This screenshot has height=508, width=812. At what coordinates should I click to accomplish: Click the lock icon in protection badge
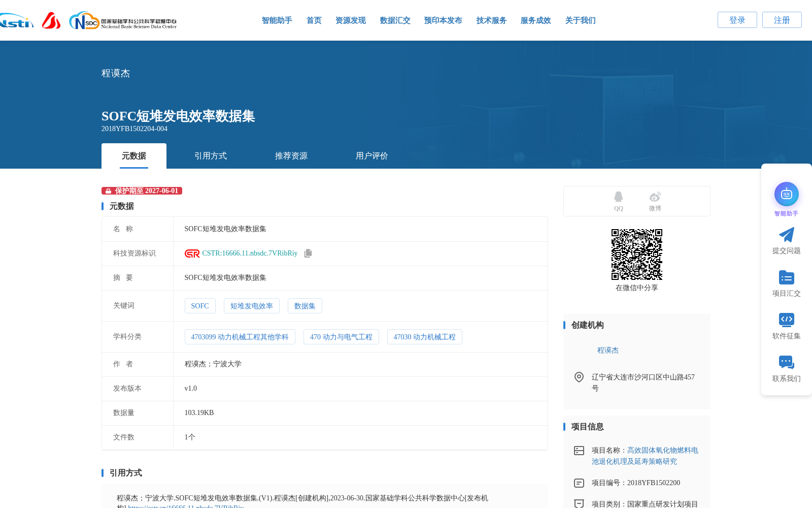pyautogui.click(x=108, y=191)
